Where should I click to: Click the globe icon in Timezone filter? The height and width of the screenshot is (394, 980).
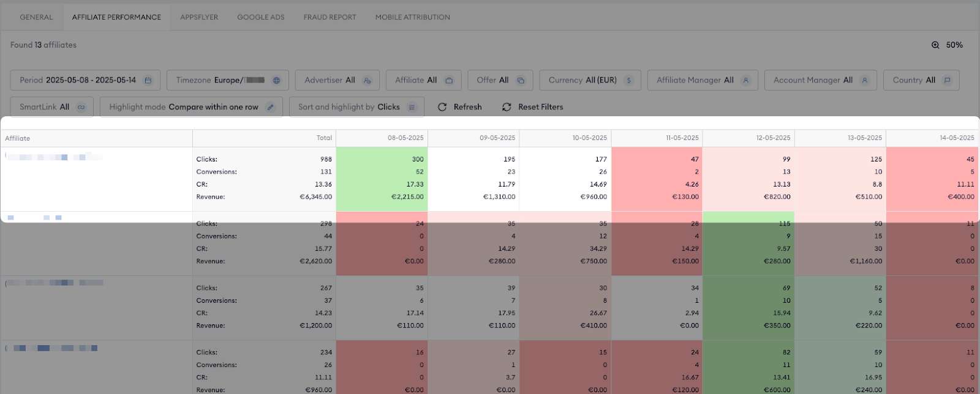(x=276, y=80)
